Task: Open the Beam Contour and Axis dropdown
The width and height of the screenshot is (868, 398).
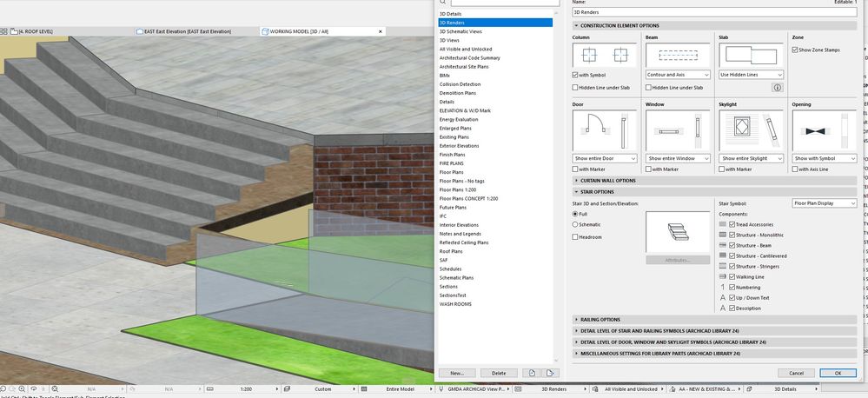Action: (679, 75)
